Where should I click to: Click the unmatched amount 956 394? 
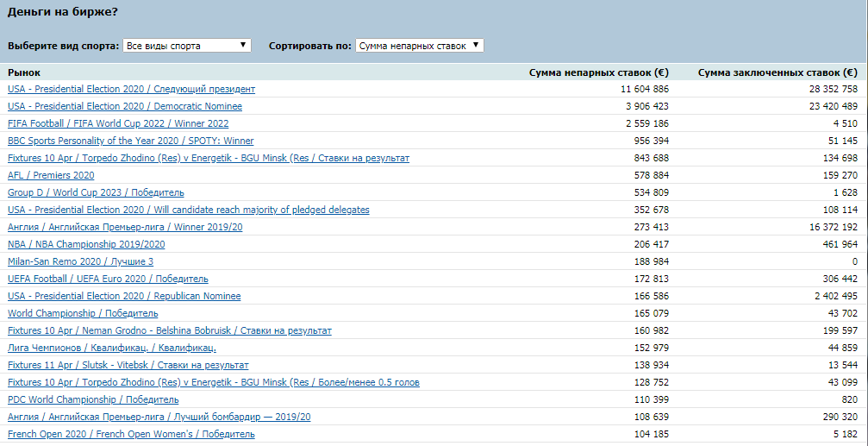652,141
